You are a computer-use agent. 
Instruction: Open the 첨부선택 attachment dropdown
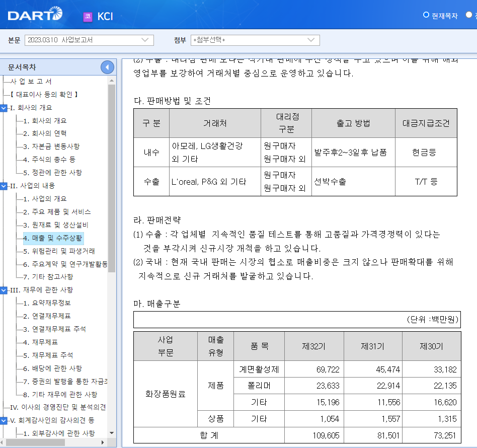[255, 40]
